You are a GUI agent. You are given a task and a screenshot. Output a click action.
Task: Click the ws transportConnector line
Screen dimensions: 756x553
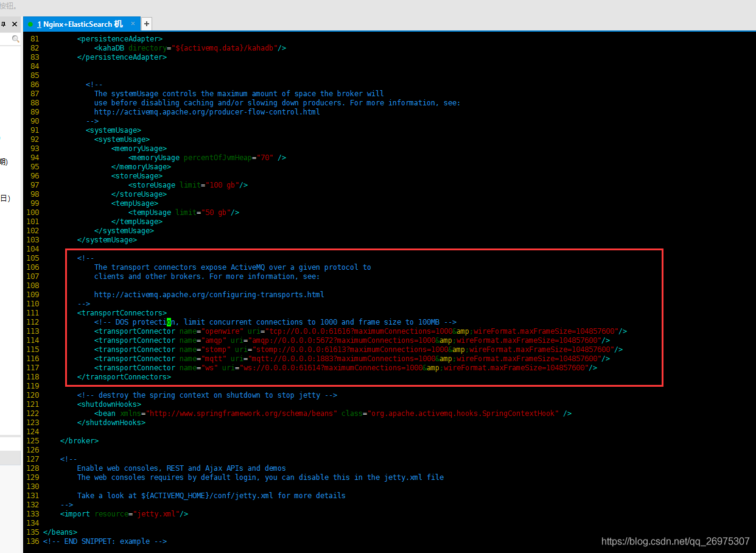pyautogui.click(x=346, y=368)
